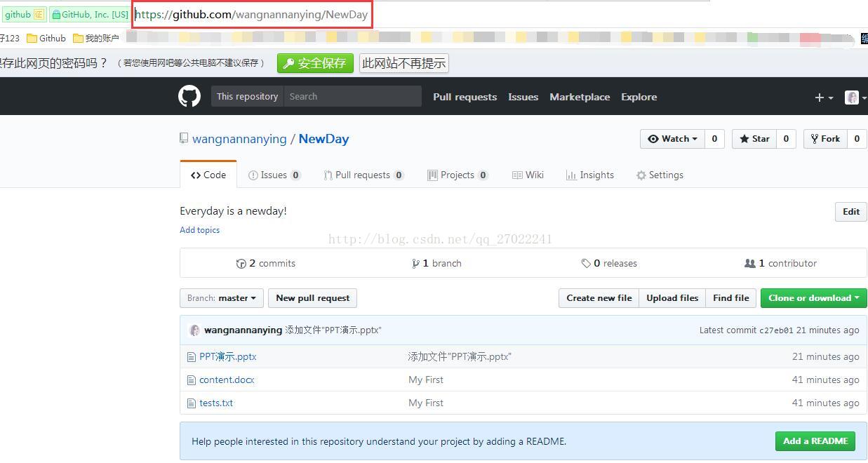This screenshot has width=868, height=463.
Task: Open the user avatar menu in header
Action: click(x=855, y=98)
